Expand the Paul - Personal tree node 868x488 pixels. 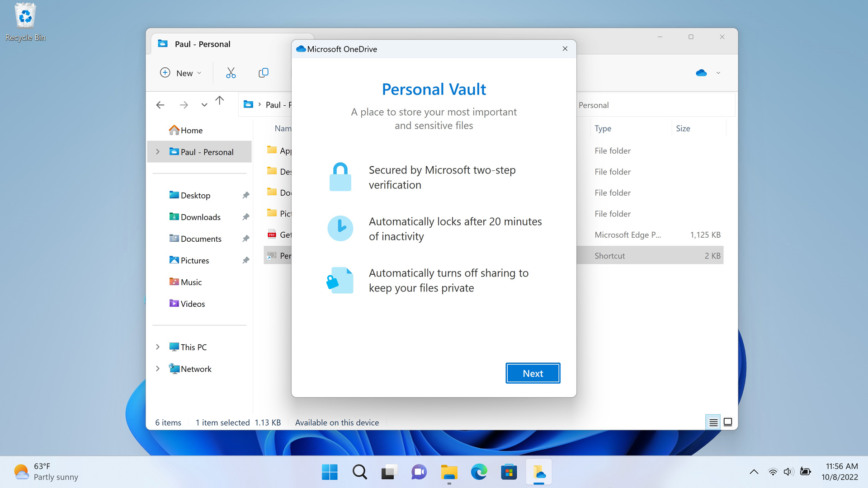click(x=158, y=152)
